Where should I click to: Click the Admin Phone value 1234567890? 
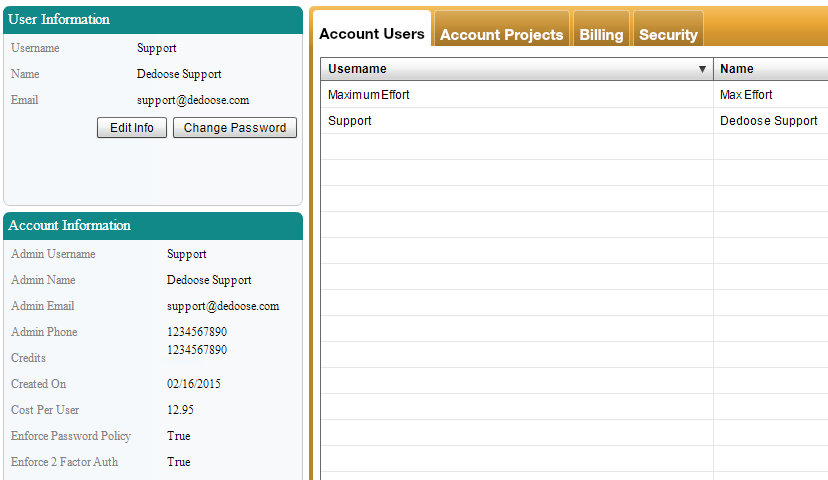[197, 332]
